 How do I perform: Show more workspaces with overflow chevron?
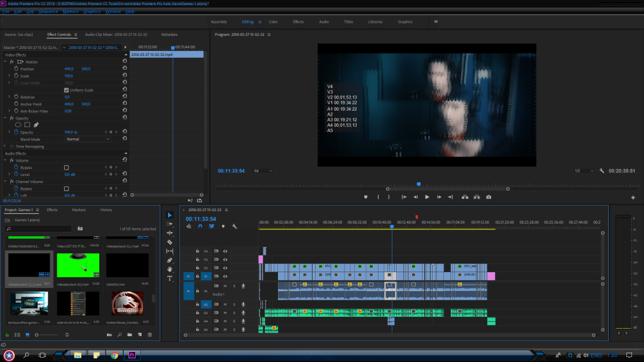tap(436, 22)
